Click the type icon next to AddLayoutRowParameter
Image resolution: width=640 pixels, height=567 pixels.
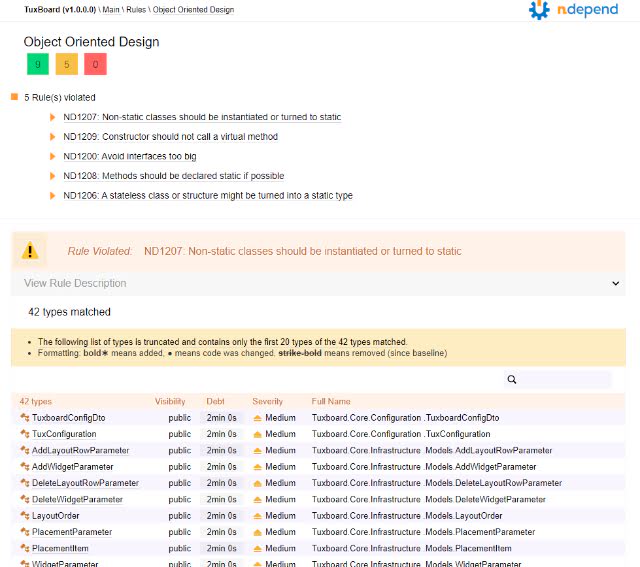(x=25, y=450)
